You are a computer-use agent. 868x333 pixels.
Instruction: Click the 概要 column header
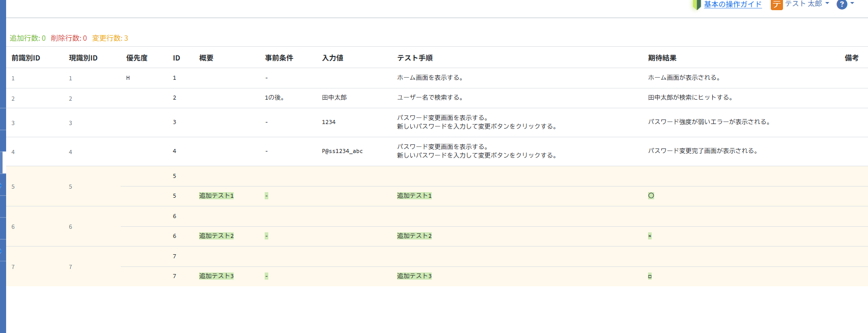(206, 58)
